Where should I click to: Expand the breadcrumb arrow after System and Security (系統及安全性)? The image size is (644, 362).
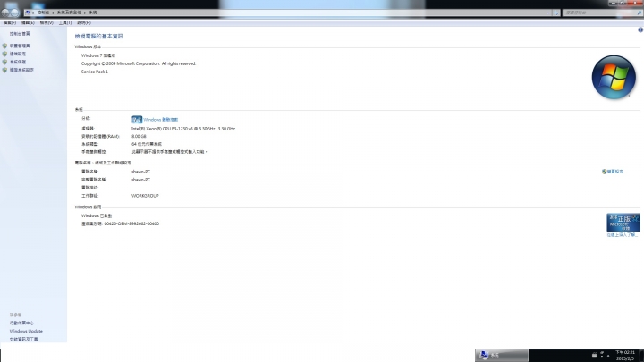click(x=85, y=13)
